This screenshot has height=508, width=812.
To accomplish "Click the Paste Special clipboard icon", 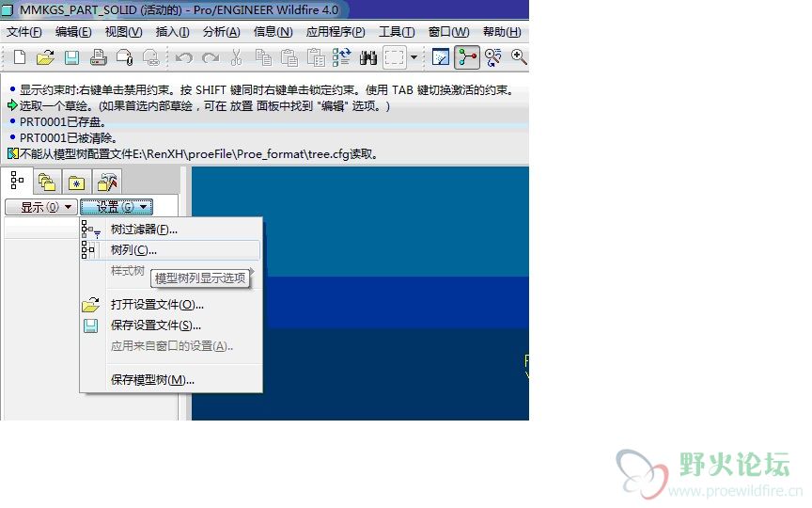I will tap(316, 57).
